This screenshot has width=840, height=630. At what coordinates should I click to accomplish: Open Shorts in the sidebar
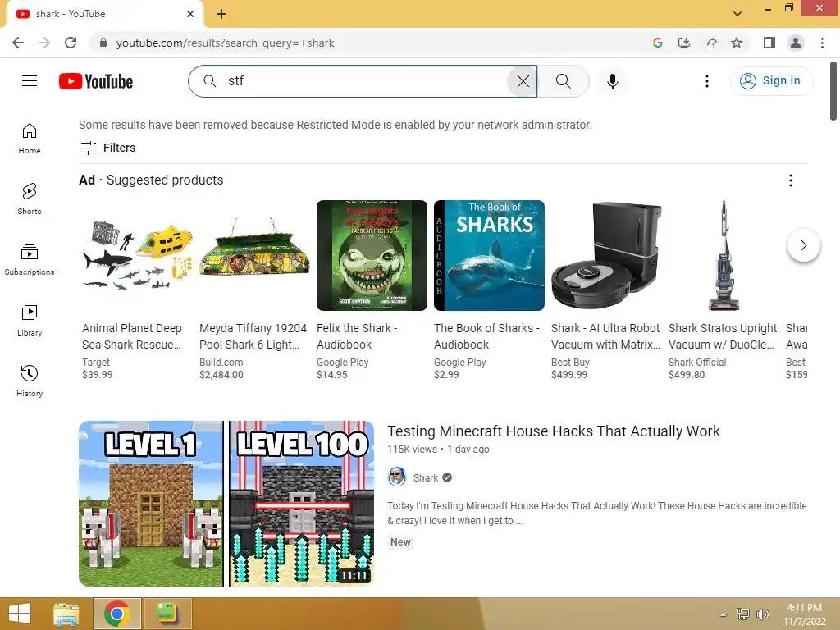pyautogui.click(x=30, y=199)
